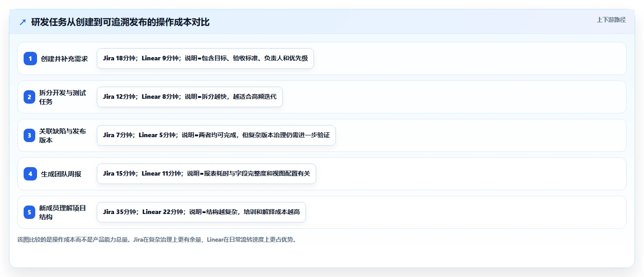Image resolution: width=644 pixels, height=277 pixels.
Task: Click the 新成员理解项目结构 step label
Action: coord(63,212)
